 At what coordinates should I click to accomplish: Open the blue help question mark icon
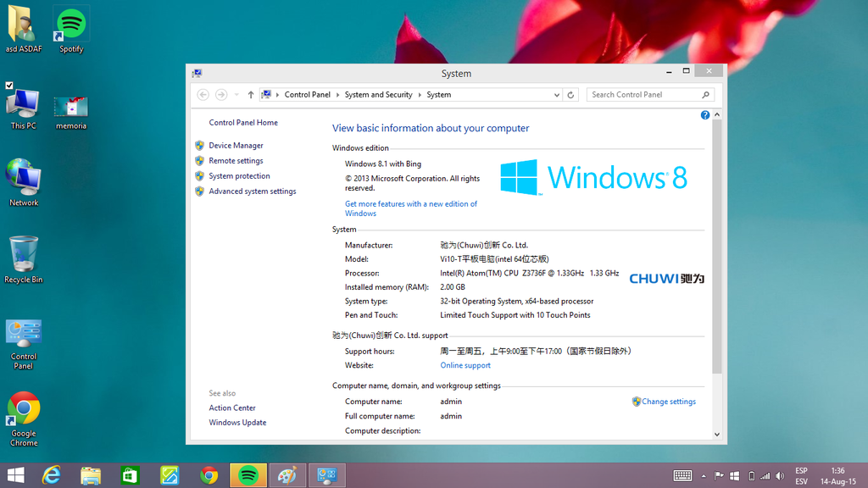[705, 115]
